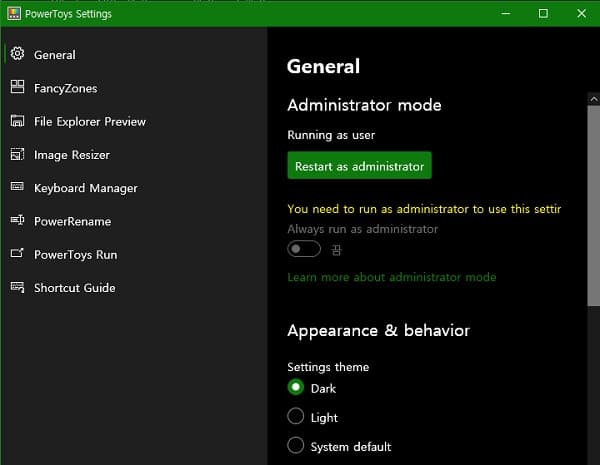Select Image Resizer in the sidebar
600x465 pixels.
134,155
